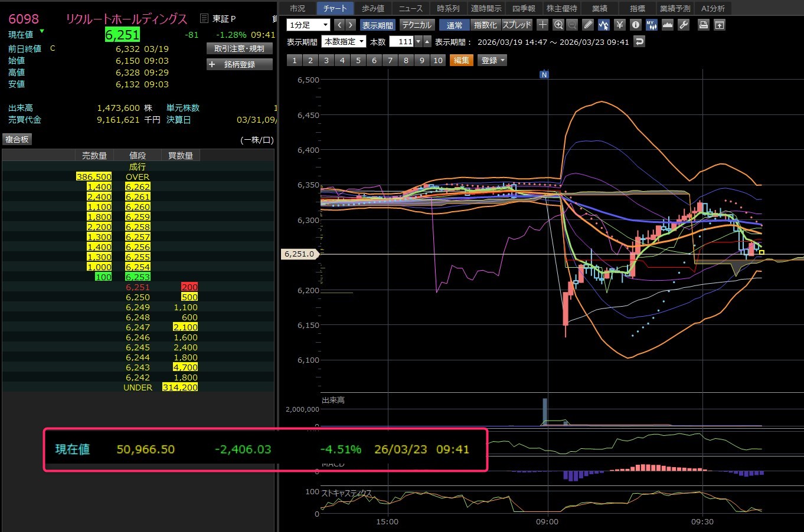Click the 銘柄登録 button
804x532 pixels.
239,64
